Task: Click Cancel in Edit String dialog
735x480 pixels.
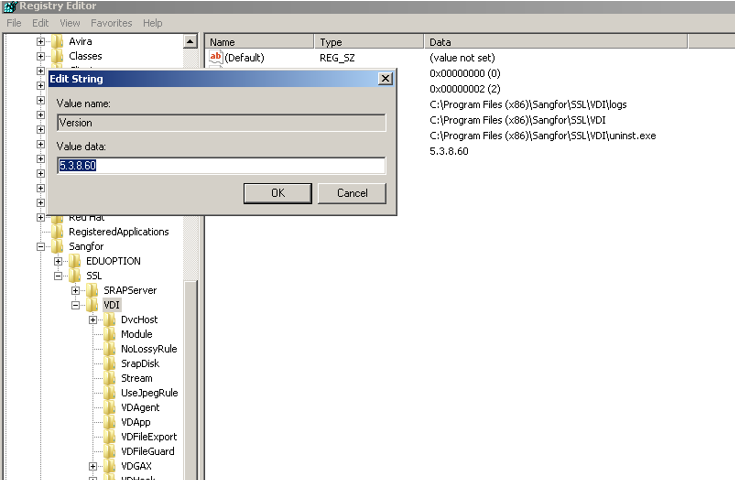Action: coord(352,193)
